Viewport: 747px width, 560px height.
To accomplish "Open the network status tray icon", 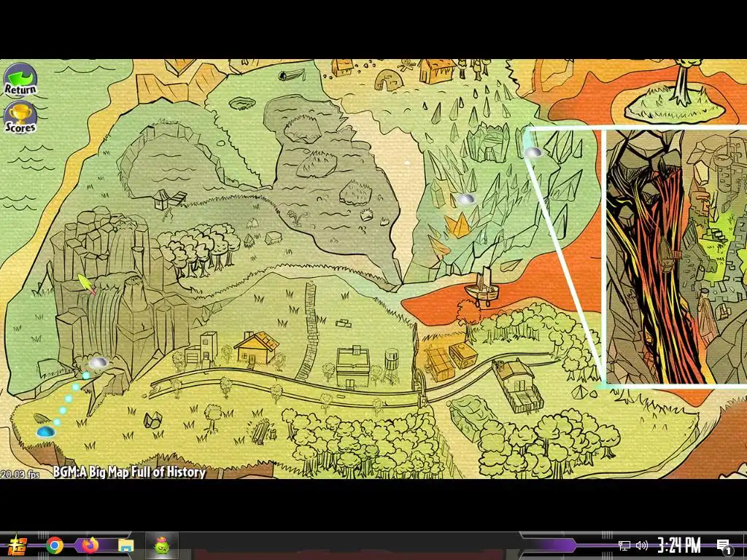I will click(624, 545).
